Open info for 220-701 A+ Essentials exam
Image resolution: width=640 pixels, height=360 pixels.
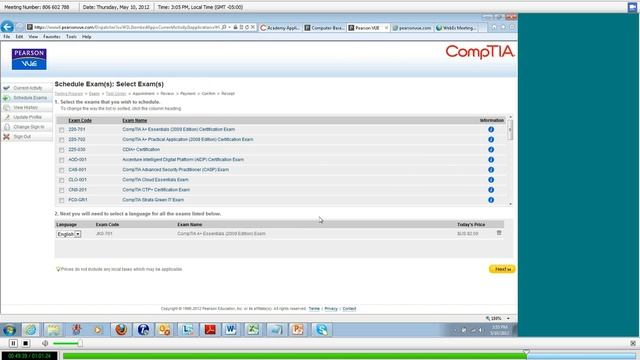point(491,129)
